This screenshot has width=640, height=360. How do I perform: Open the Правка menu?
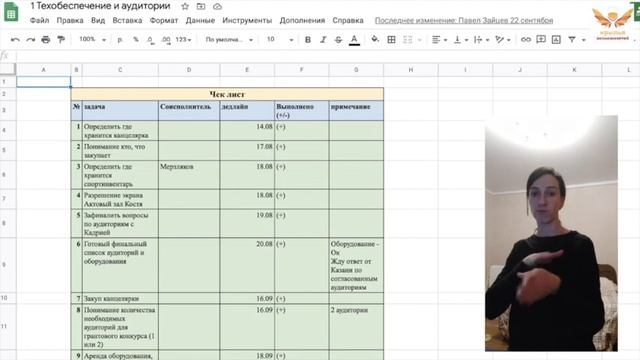[70, 20]
